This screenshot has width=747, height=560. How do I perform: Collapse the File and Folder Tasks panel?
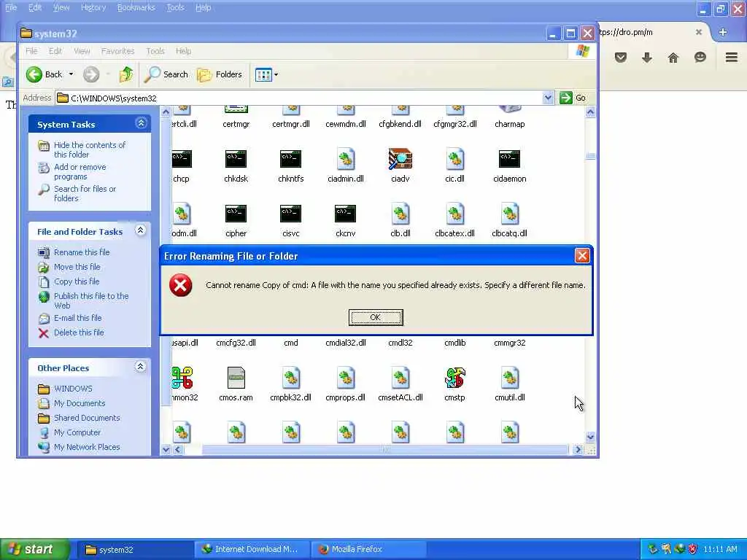(141, 230)
